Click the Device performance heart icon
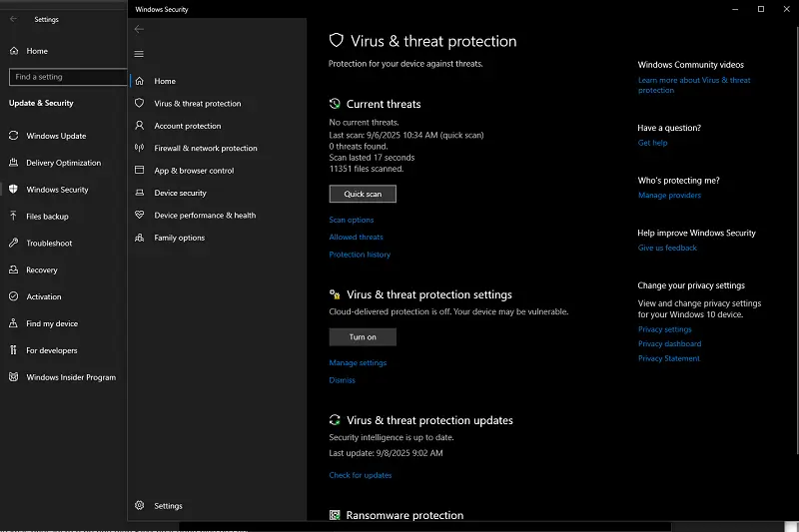The height and width of the screenshot is (532, 799). (x=139, y=215)
